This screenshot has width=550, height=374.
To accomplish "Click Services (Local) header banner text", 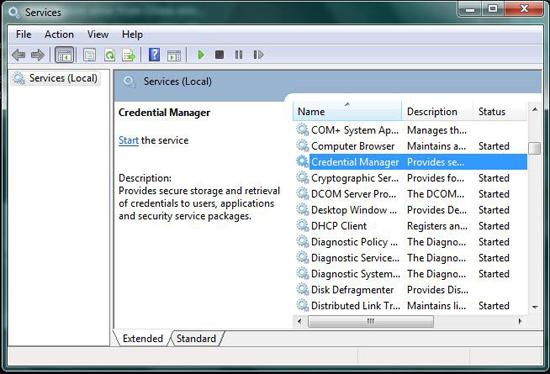I will coord(177,81).
